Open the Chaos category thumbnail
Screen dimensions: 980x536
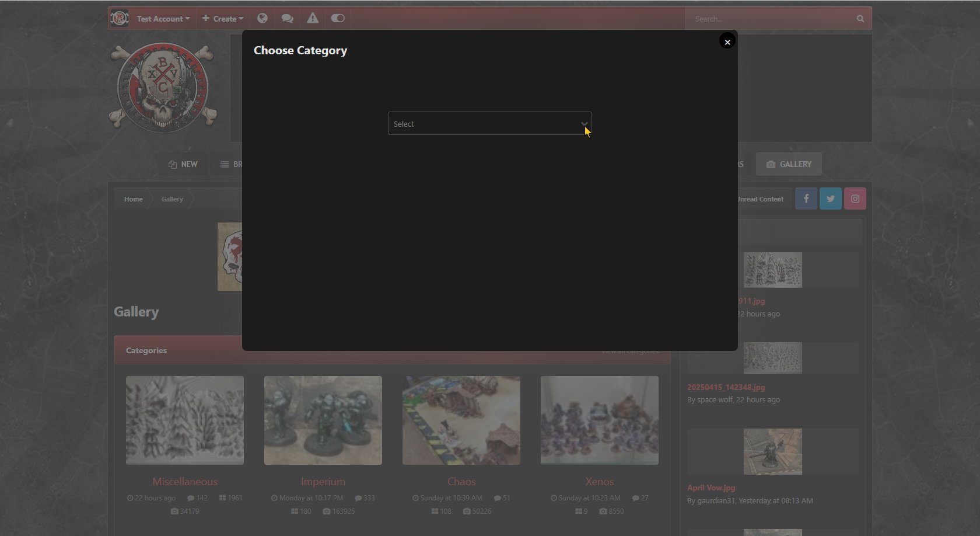[x=461, y=420]
